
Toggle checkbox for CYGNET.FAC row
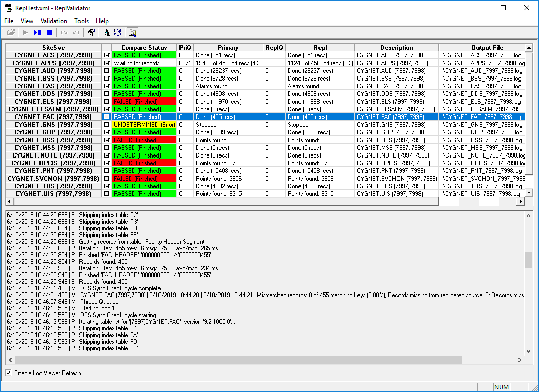point(107,117)
